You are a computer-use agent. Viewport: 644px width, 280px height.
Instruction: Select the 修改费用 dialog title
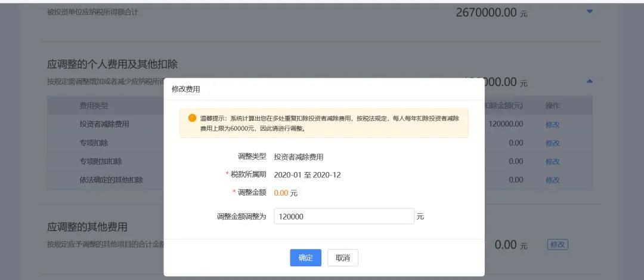click(x=185, y=89)
